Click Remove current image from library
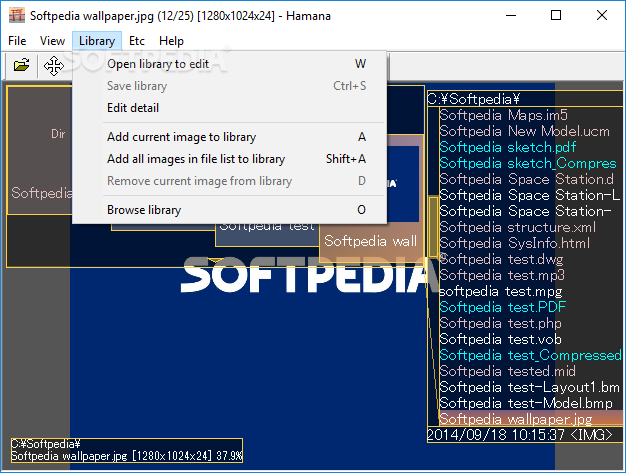Image resolution: width=626 pixels, height=473 pixels. click(x=230, y=181)
